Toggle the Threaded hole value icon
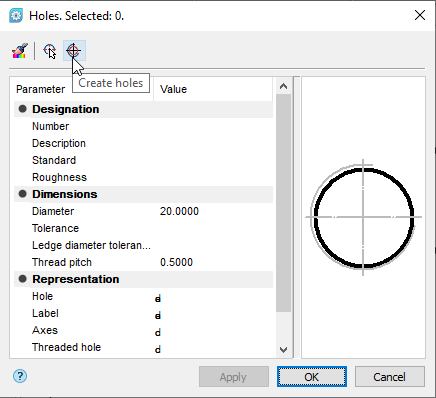The image size is (436, 398). click(x=158, y=349)
